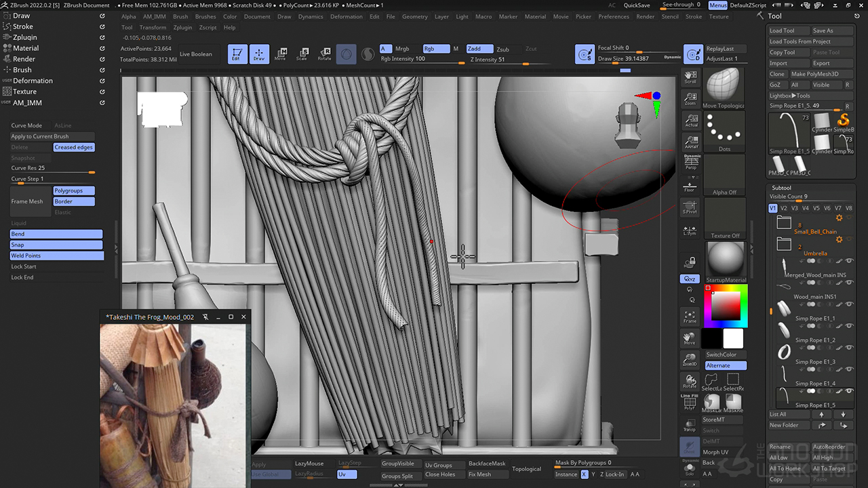Screen dimensions: 868x488
Task: Toggle the Zadd mode button
Action: coord(479,49)
